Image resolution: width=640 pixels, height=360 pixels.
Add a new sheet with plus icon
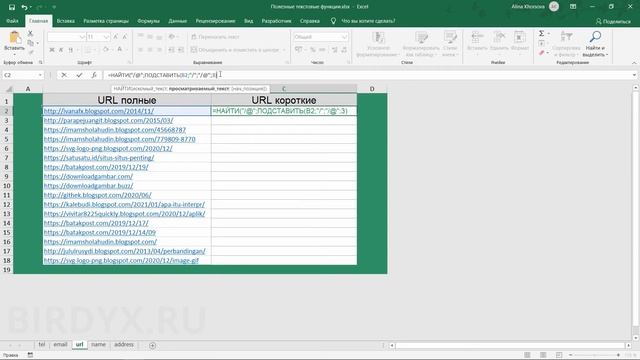point(152,345)
